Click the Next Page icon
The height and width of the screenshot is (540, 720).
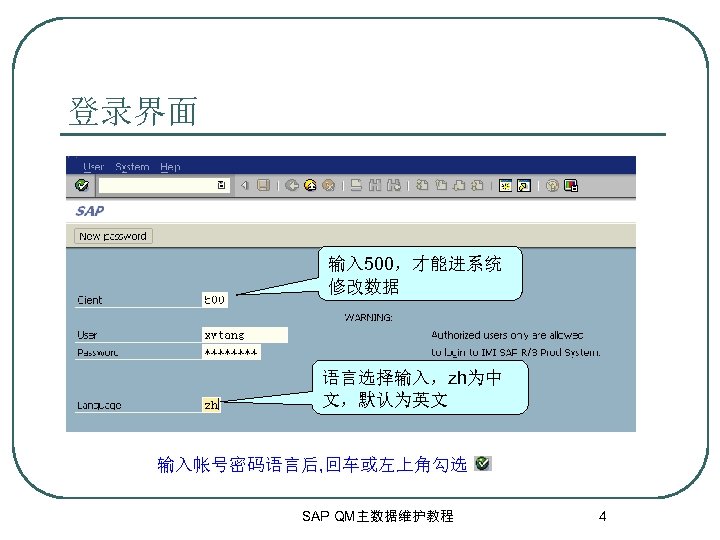(x=459, y=186)
